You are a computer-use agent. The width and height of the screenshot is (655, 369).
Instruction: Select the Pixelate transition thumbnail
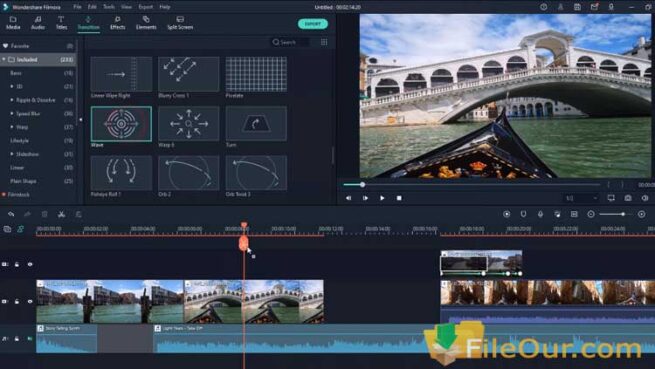256,74
